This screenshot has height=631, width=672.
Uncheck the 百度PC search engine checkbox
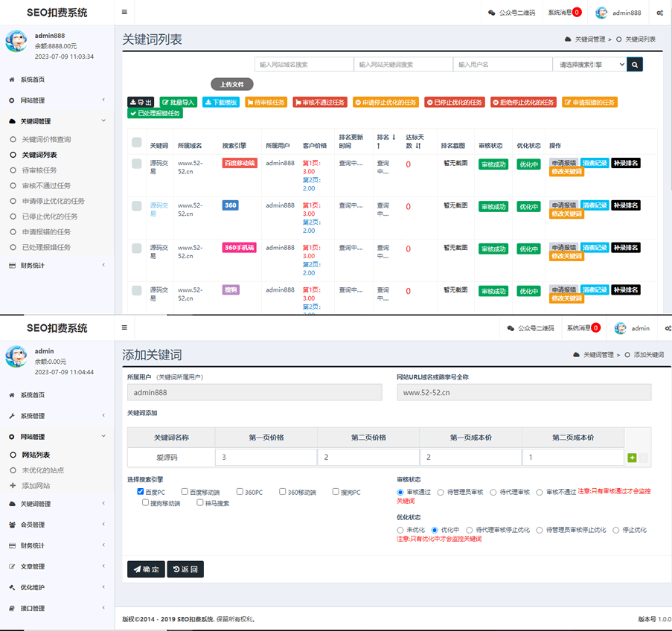pyautogui.click(x=141, y=492)
